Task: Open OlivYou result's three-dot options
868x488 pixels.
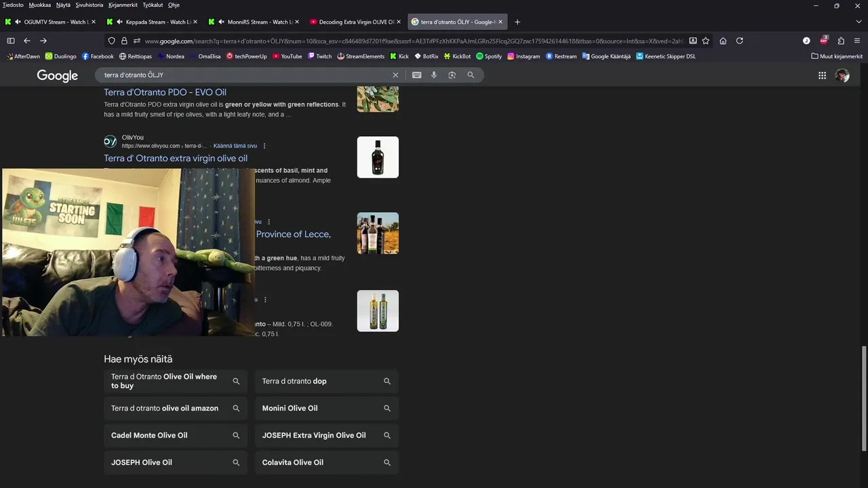Action: pyautogui.click(x=264, y=146)
